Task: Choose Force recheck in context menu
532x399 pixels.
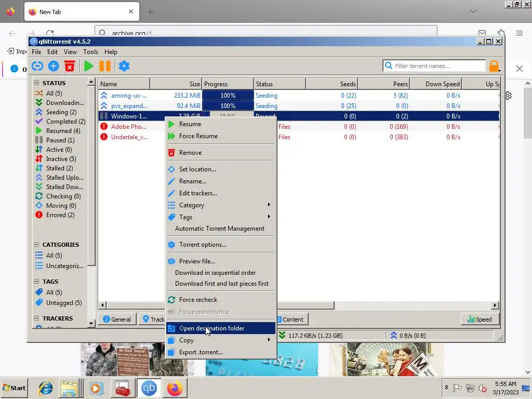Action: click(221, 300)
